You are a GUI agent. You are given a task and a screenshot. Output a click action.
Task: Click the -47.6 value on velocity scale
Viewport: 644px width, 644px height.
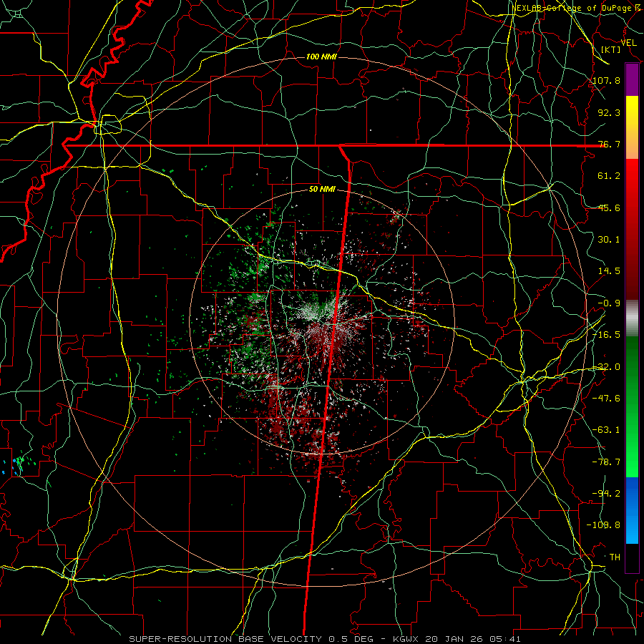[606, 399]
